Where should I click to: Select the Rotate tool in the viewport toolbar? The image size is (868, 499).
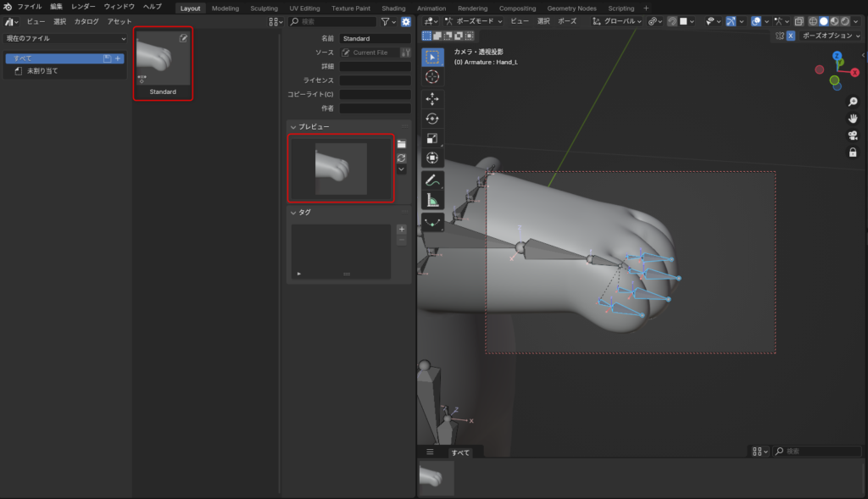(432, 119)
